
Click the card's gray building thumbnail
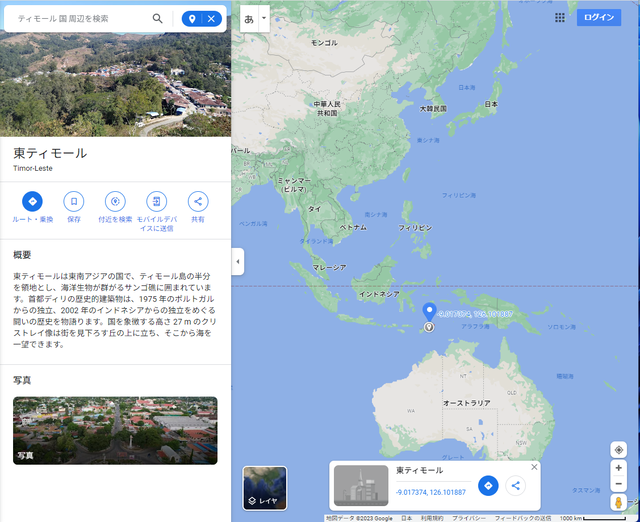361,486
